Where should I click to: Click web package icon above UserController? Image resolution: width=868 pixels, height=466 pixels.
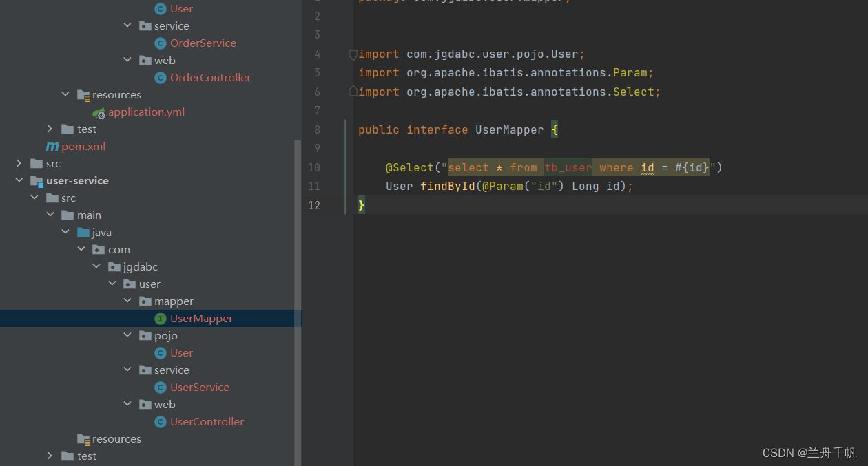(145, 405)
